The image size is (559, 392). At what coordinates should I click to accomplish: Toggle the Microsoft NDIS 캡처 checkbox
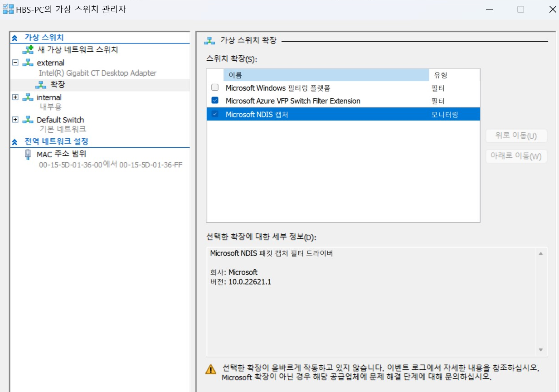click(x=215, y=114)
